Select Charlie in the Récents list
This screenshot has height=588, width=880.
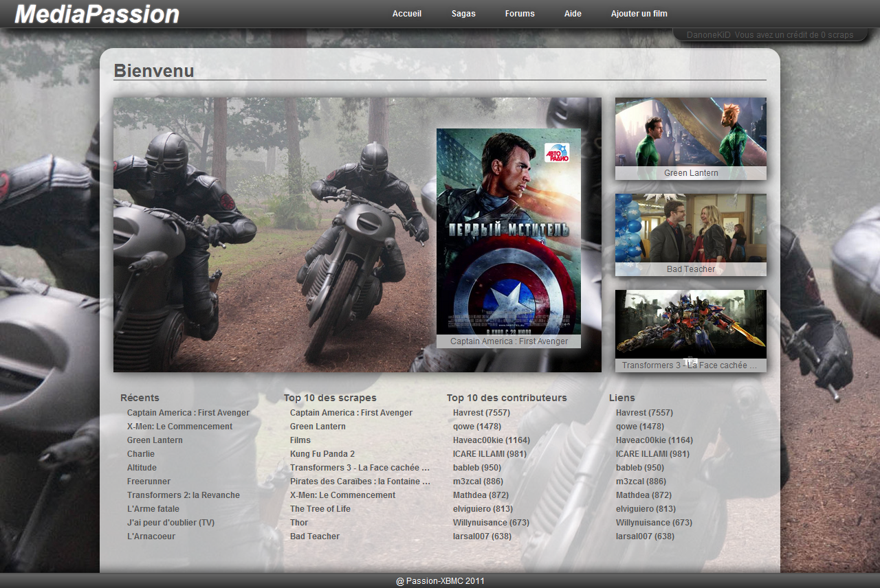(x=141, y=454)
